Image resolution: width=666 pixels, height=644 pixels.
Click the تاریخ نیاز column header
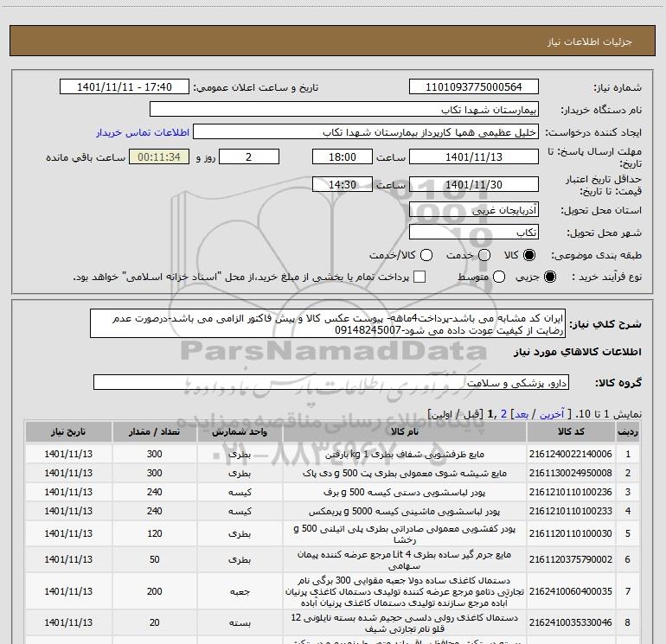pos(68,431)
